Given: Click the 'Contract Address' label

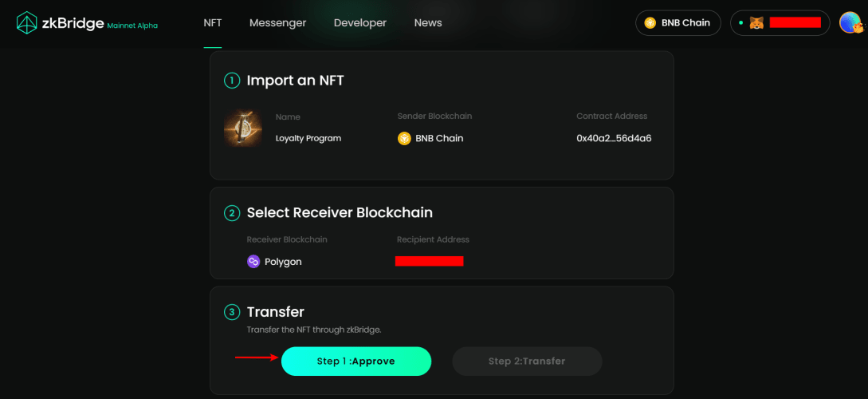Looking at the screenshot, I should [x=611, y=117].
